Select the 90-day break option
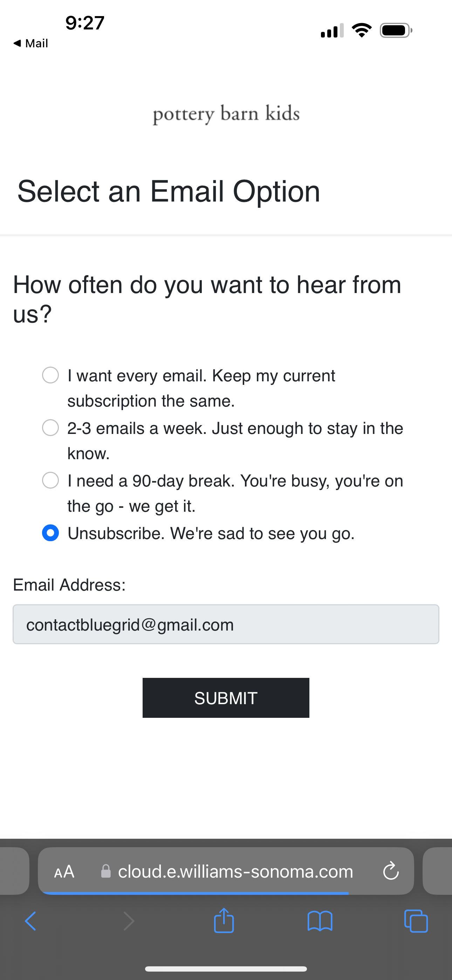This screenshot has width=452, height=980. pyautogui.click(x=50, y=480)
